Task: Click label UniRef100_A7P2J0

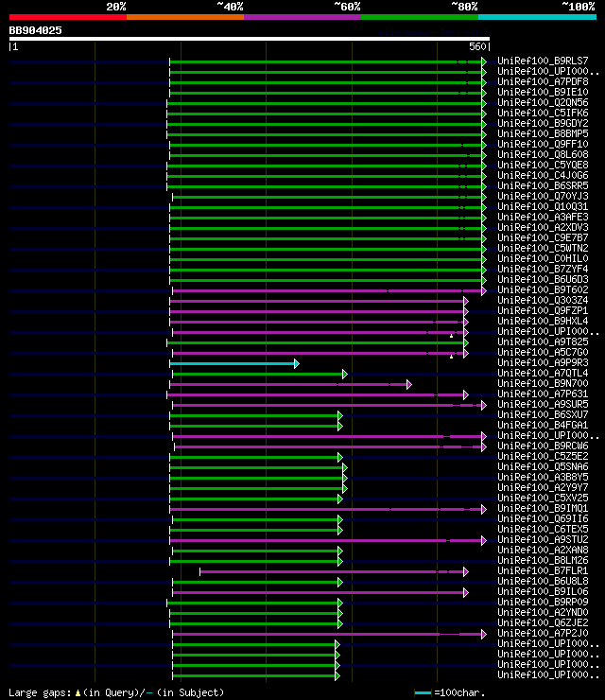Action: click(x=543, y=633)
